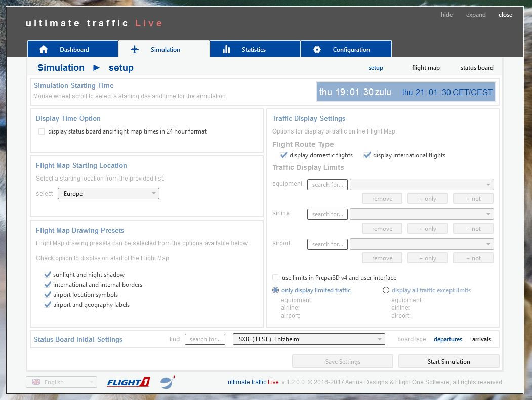The image size is (532, 400).
Task: Enable 24 hour format display checkbox
Action: [x=42, y=131]
